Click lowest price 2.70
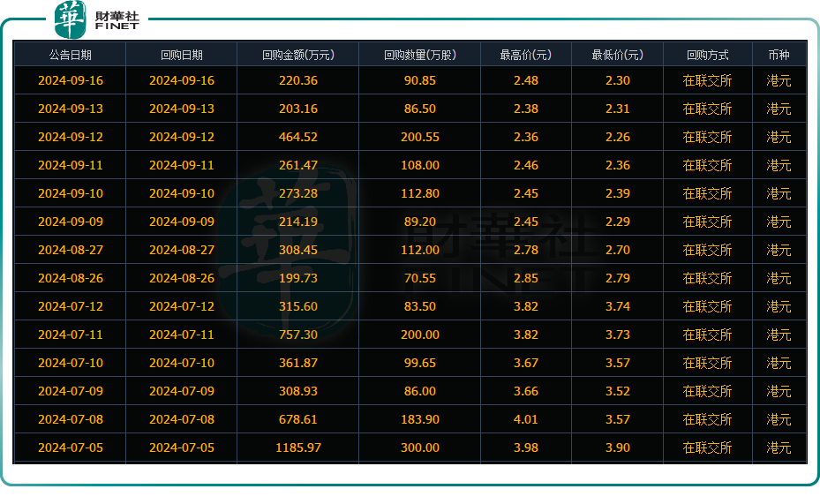This screenshot has width=820, height=504. point(618,250)
